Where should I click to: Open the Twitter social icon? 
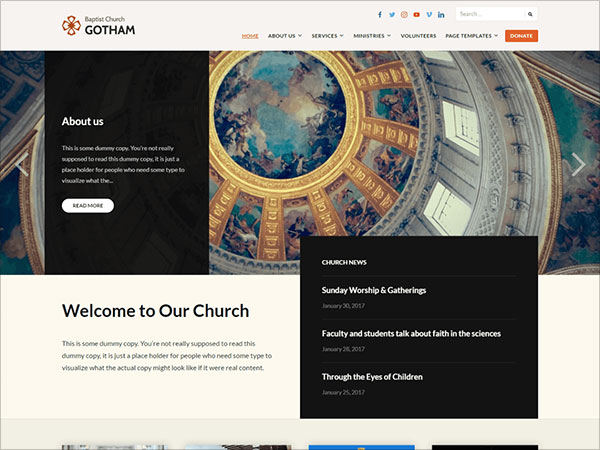(392, 15)
